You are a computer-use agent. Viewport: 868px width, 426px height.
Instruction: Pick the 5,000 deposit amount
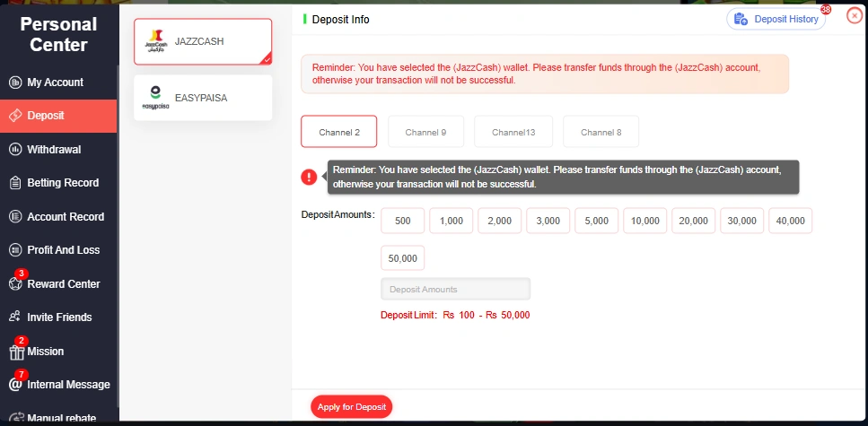[x=596, y=221]
